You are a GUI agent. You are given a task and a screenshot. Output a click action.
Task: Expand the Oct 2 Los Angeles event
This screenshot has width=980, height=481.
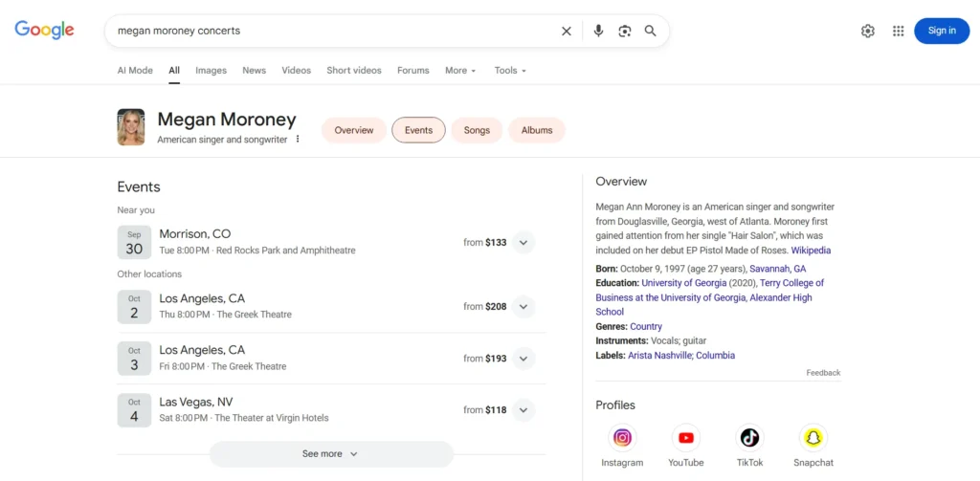tap(523, 307)
